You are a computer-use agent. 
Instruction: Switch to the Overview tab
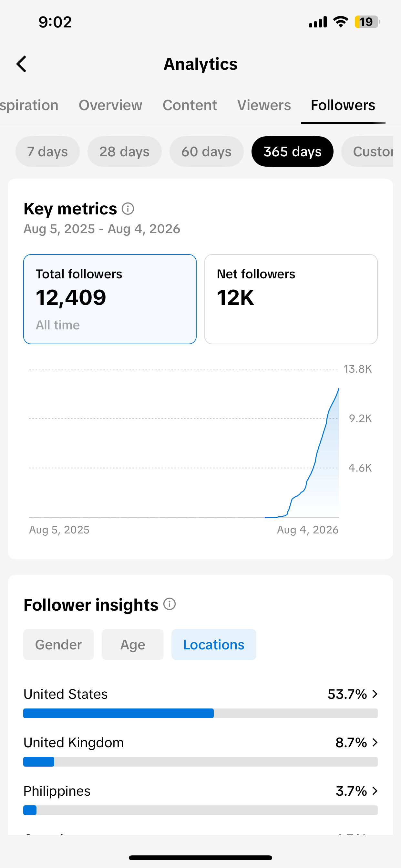click(110, 105)
